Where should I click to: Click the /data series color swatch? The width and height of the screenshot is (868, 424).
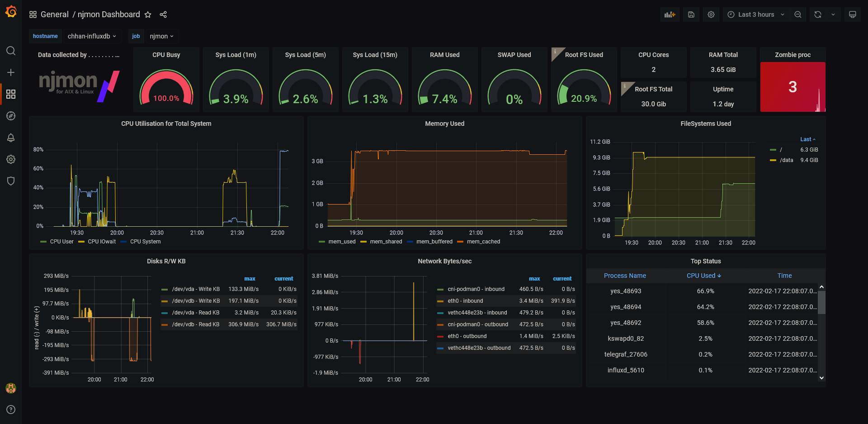[x=773, y=160]
